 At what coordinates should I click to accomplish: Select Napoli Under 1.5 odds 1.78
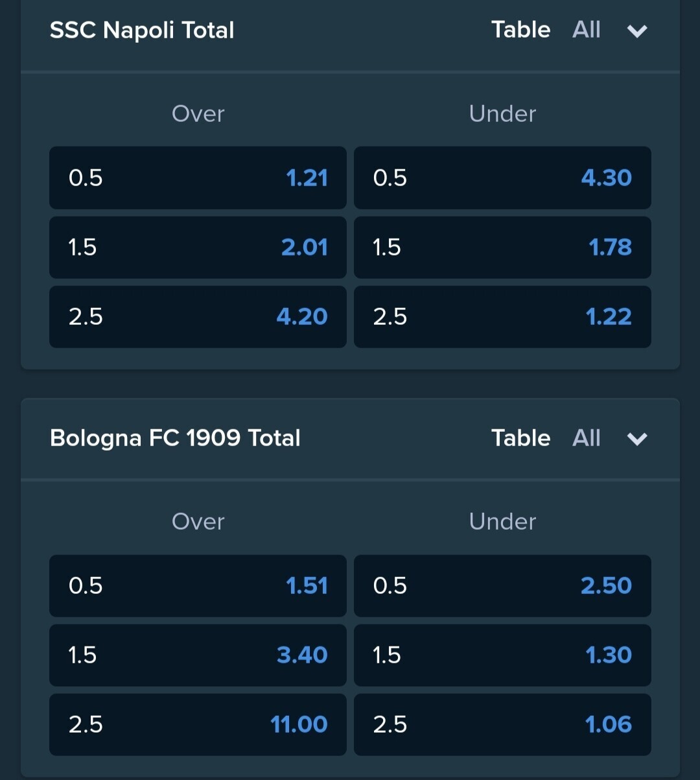502,247
